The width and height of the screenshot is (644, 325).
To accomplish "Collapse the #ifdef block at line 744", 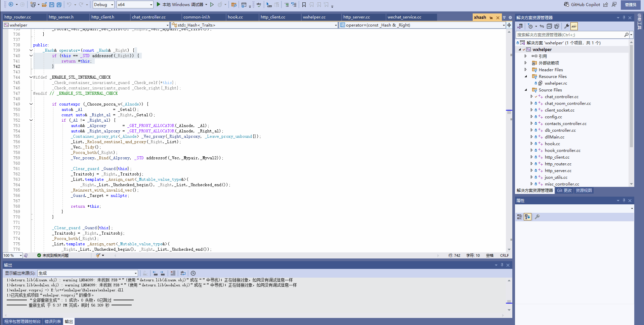I will 31,77.
